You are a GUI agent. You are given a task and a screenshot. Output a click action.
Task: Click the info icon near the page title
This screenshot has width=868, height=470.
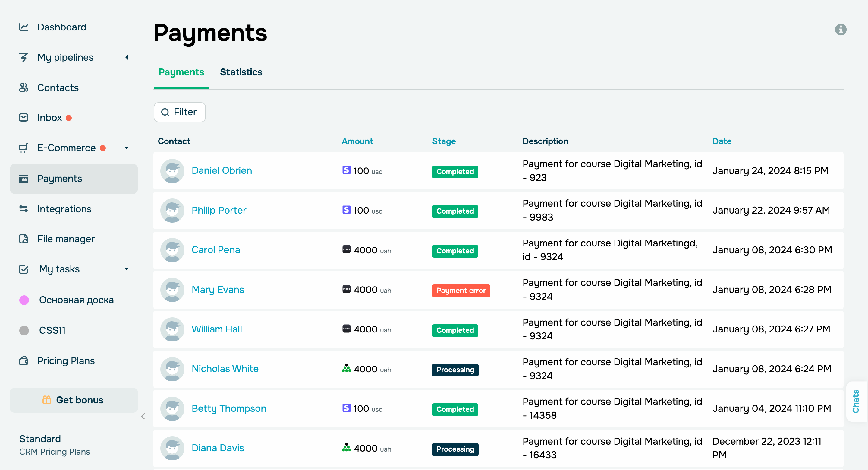841,30
